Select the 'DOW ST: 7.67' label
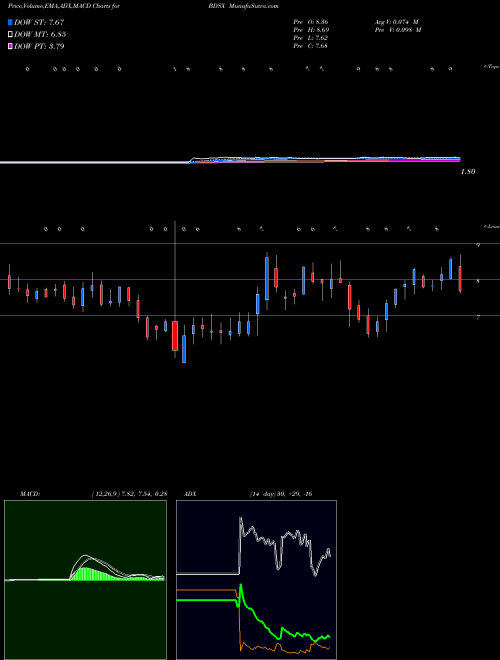 click(39, 22)
